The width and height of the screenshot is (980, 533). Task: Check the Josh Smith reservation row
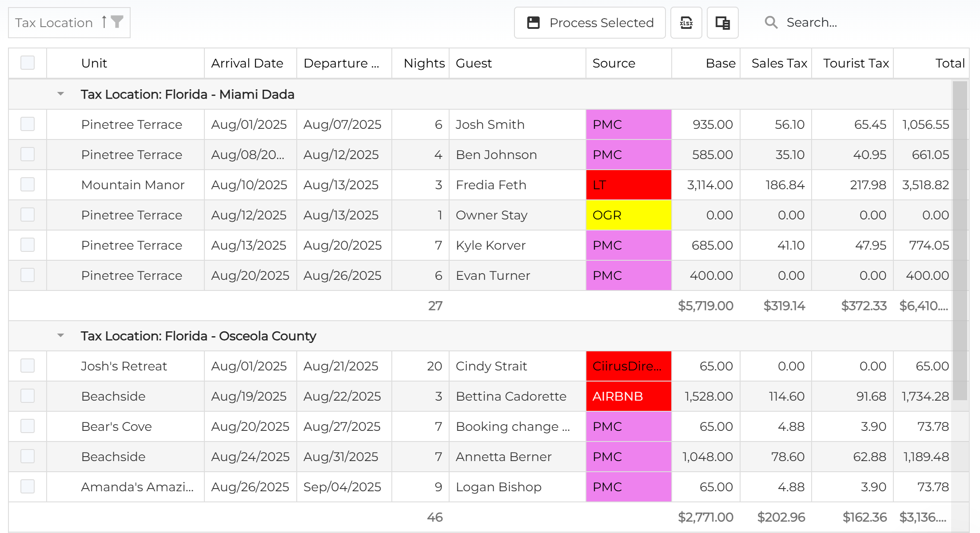[28, 124]
